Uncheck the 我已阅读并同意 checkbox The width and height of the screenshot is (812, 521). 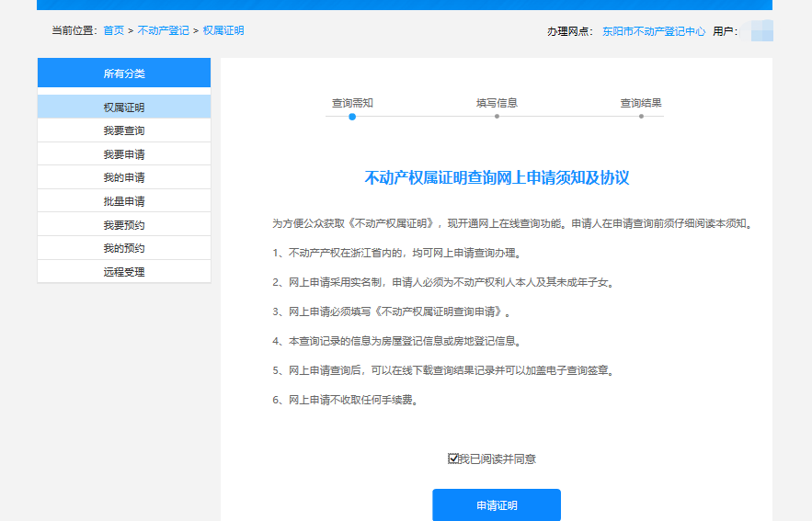452,459
